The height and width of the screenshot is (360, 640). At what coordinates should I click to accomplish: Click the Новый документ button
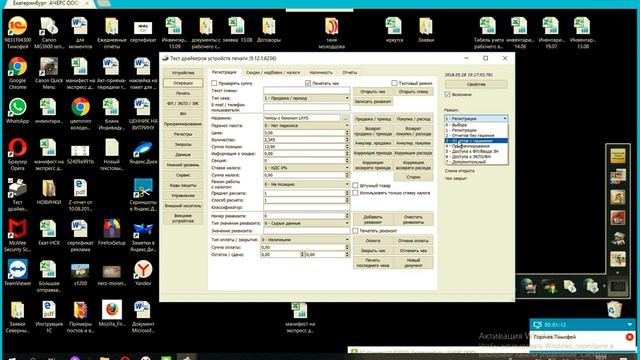click(x=413, y=262)
